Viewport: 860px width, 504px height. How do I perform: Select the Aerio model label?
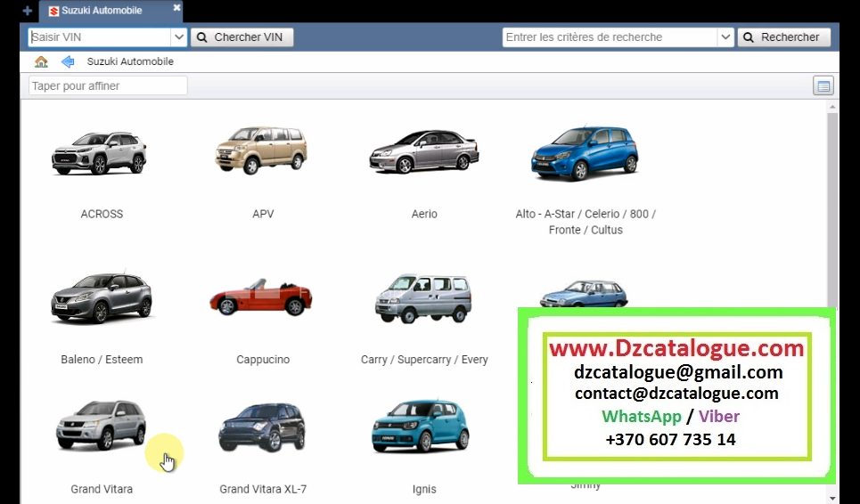[424, 215]
